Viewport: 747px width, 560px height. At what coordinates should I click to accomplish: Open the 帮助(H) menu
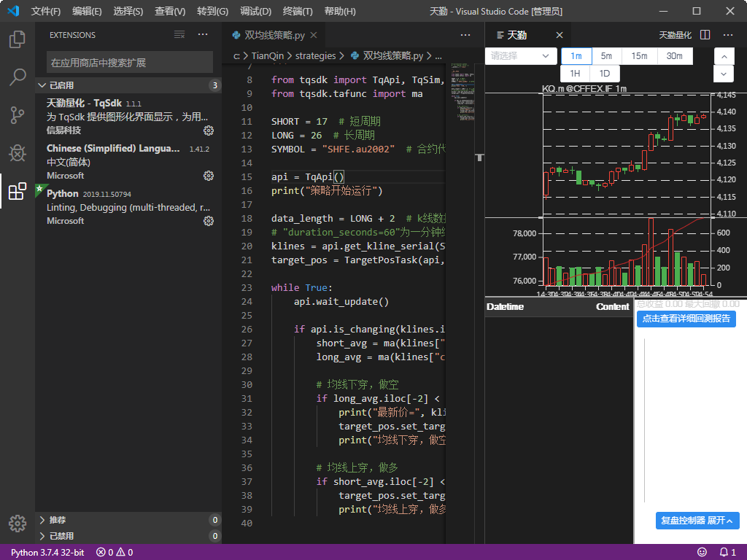(x=340, y=11)
